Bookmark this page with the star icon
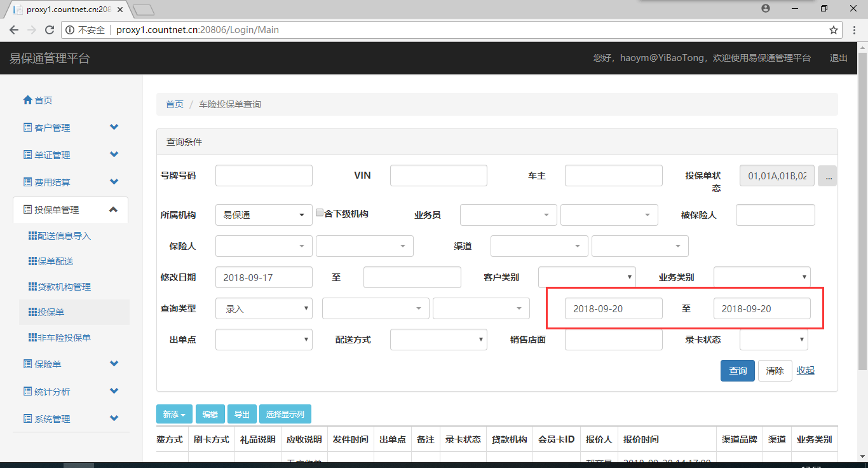 click(x=833, y=30)
